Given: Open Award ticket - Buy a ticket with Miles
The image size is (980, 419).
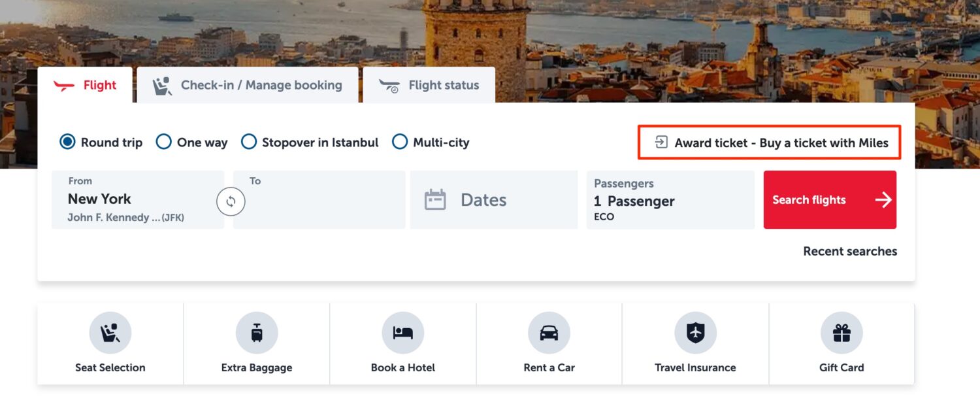Looking at the screenshot, I should pyautogui.click(x=769, y=142).
